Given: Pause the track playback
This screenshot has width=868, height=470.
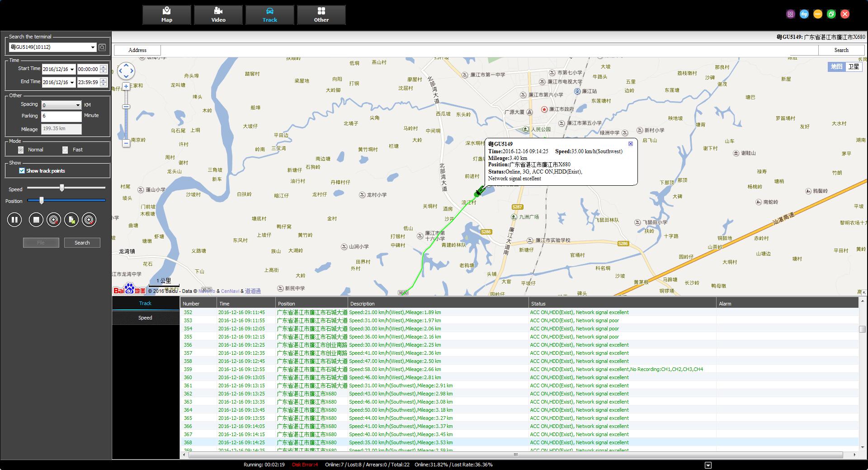Looking at the screenshot, I should coord(14,220).
